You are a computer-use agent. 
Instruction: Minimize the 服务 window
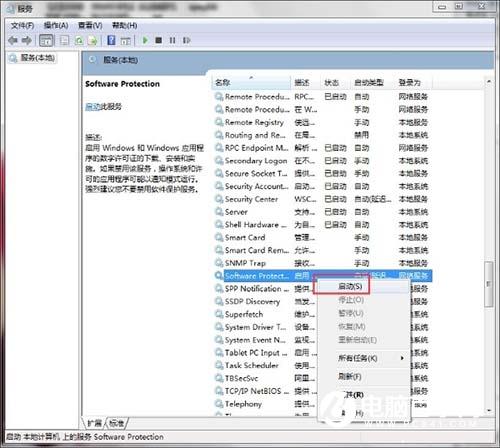[442, 7]
